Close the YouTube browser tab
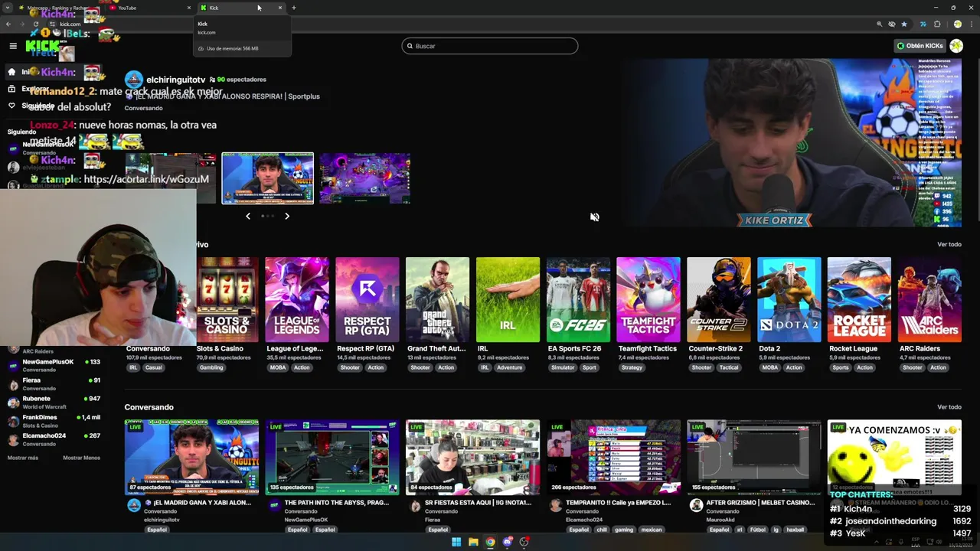 (x=188, y=8)
